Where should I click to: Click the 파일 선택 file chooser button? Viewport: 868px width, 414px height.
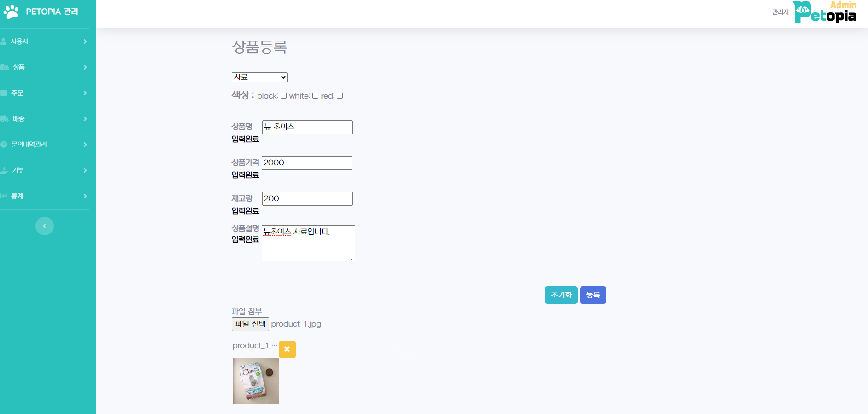[x=250, y=324]
